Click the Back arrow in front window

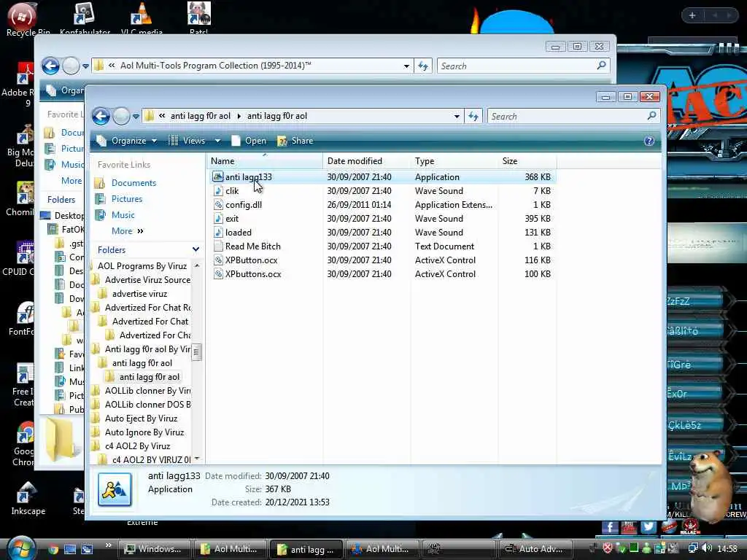coord(101,116)
